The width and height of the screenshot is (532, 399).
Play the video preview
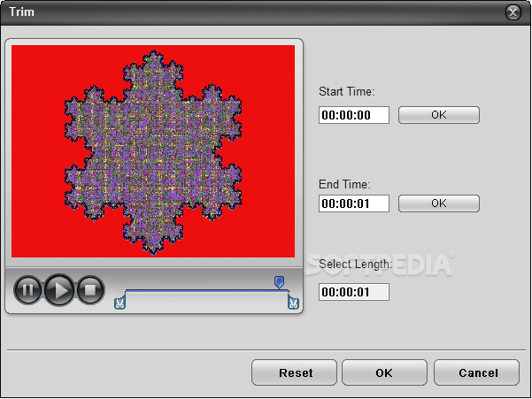tap(59, 290)
